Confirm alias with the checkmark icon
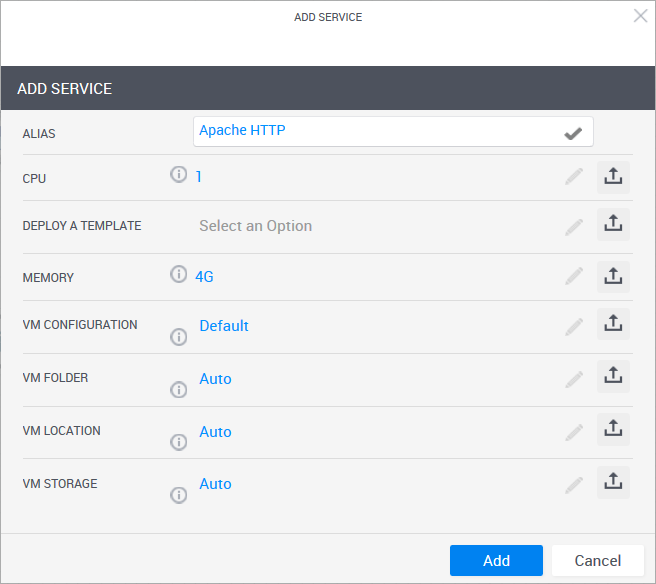This screenshot has width=656, height=584. [573, 132]
